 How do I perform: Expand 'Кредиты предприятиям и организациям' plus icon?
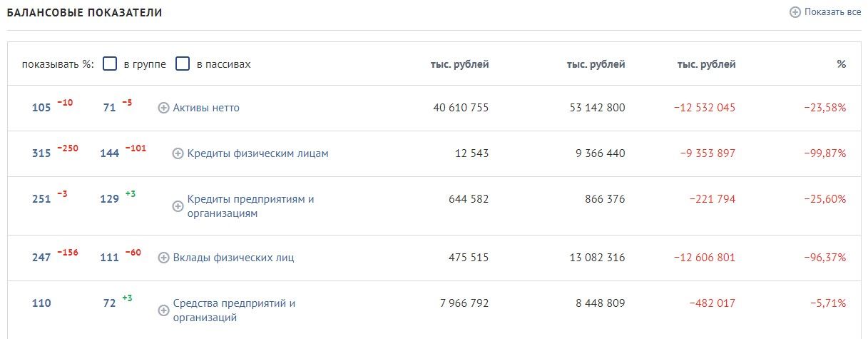point(178,206)
